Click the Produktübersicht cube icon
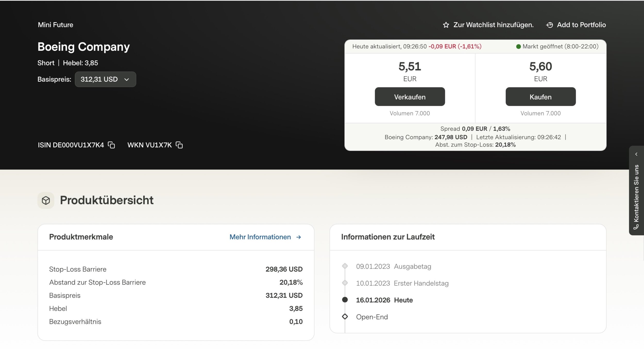 click(46, 200)
